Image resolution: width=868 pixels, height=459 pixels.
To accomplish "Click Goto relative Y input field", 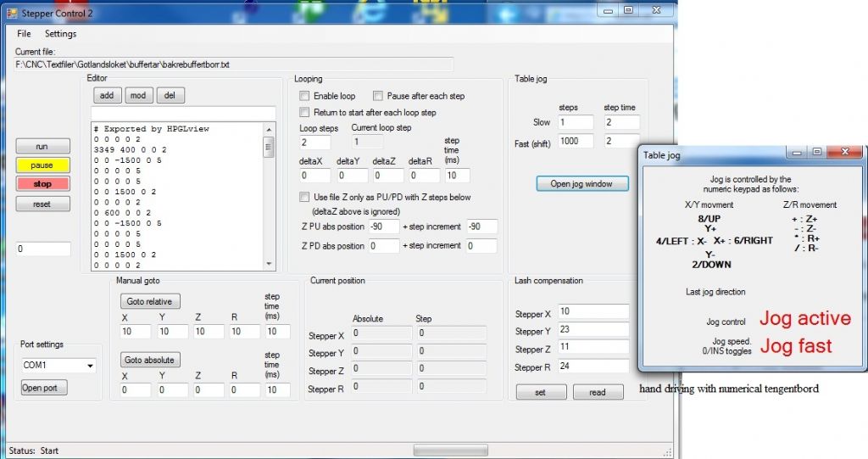I will pos(173,332).
